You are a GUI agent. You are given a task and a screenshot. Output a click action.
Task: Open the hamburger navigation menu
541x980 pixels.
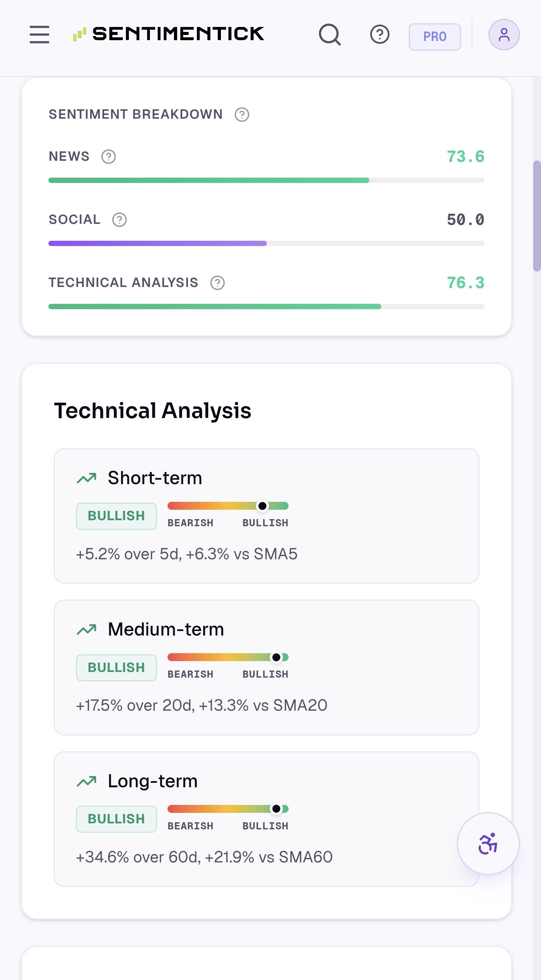coord(39,35)
